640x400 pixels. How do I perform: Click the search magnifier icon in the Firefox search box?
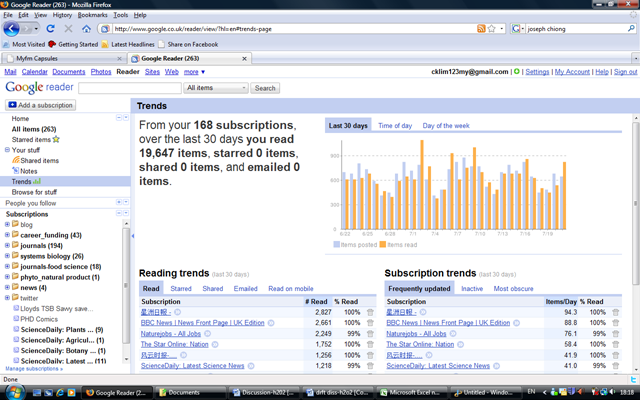click(x=631, y=29)
